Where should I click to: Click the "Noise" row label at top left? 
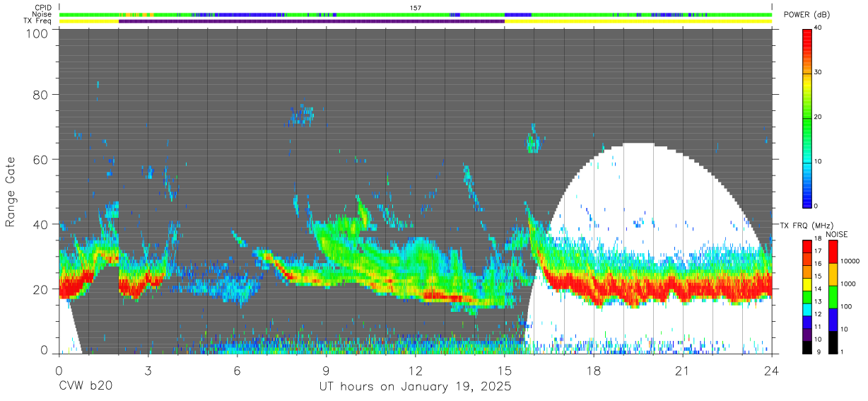click(x=42, y=14)
